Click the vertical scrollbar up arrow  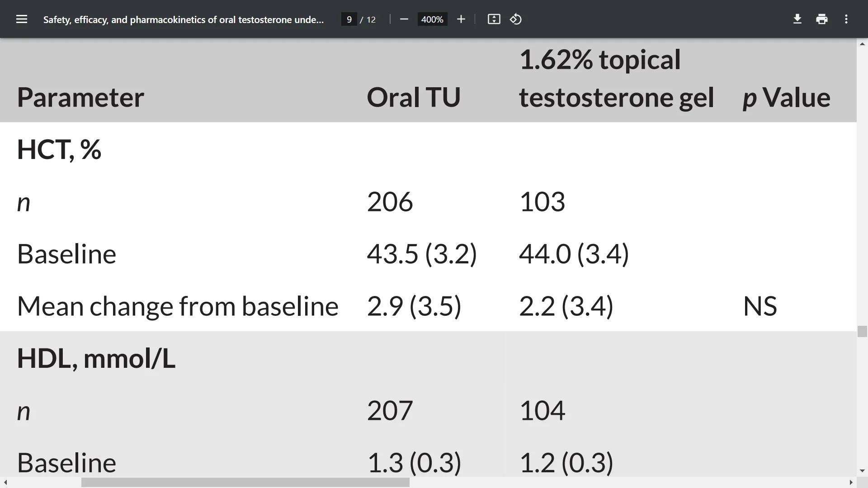(862, 44)
